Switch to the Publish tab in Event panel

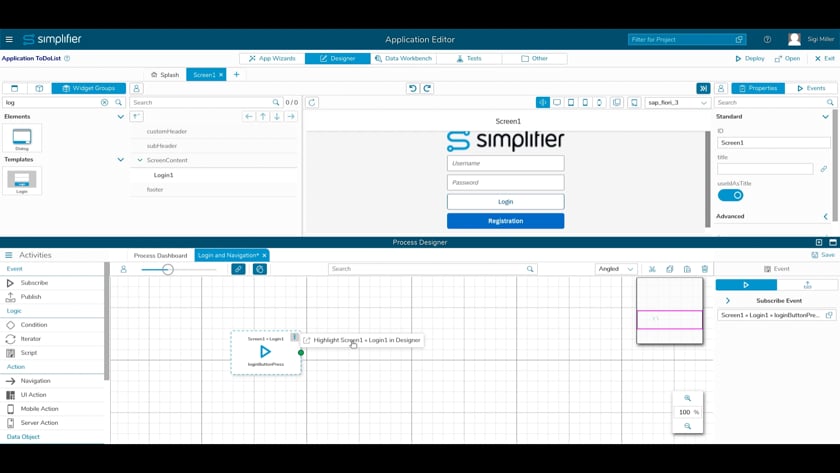tap(807, 285)
